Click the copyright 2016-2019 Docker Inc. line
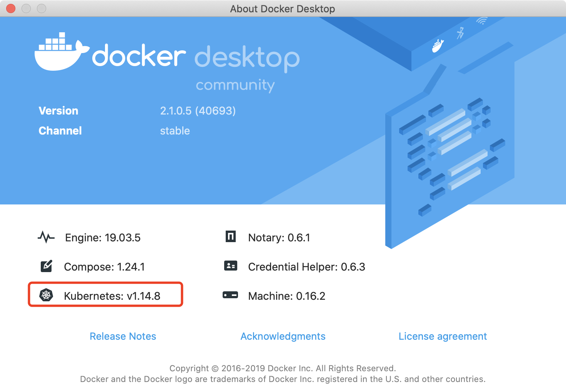Image resolution: width=566 pixels, height=392 pixels. click(x=283, y=368)
